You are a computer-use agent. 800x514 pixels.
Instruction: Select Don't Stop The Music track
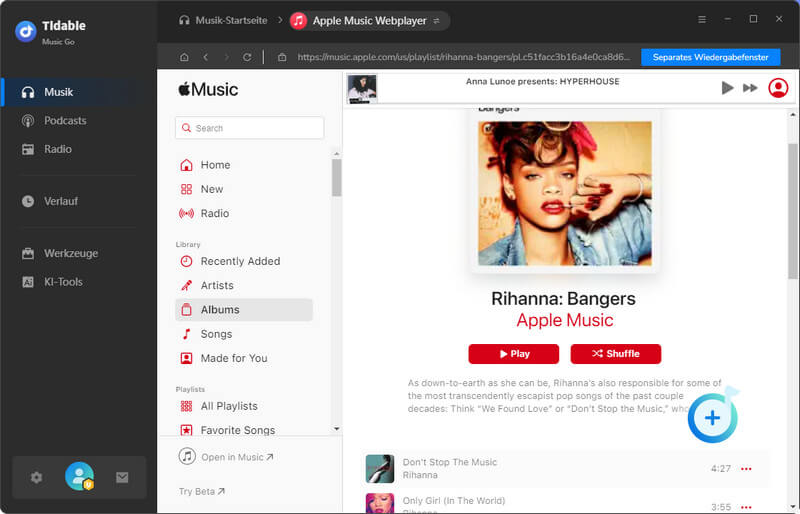tap(564, 469)
